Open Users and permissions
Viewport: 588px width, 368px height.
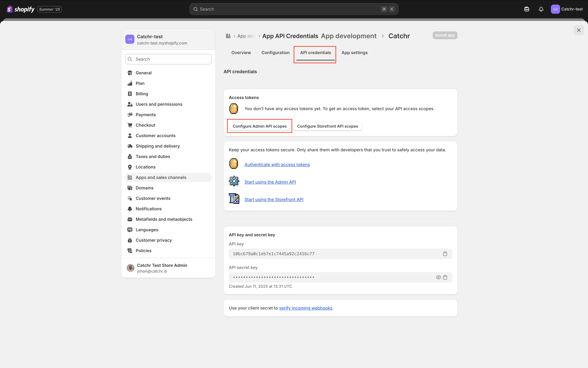pos(168,104)
